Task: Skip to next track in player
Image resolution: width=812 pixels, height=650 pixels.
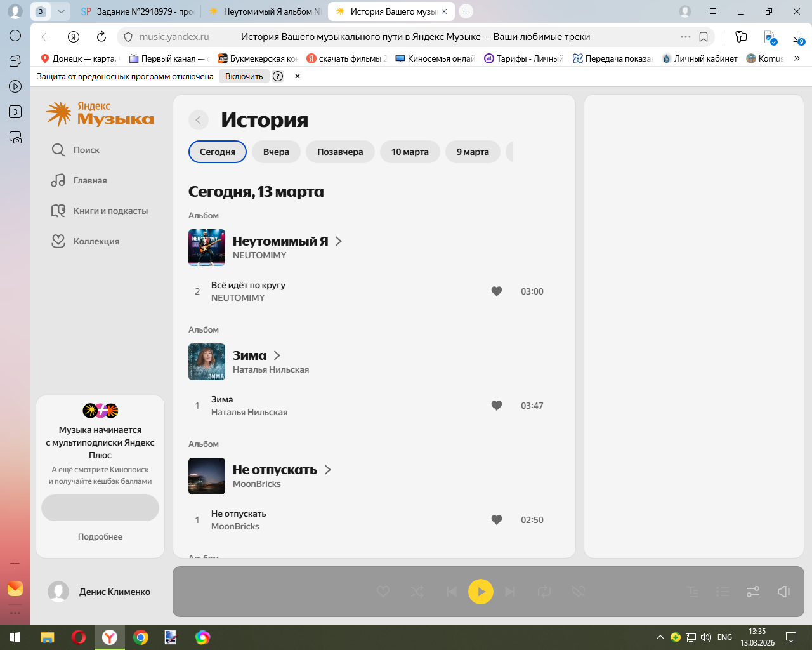Action: [x=510, y=592]
